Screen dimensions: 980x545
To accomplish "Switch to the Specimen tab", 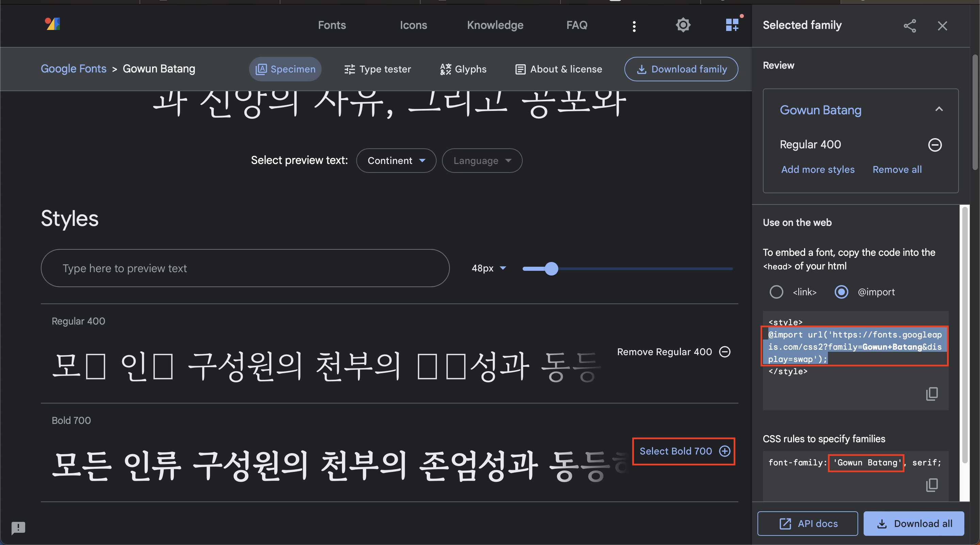I will [x=285, y=69].
